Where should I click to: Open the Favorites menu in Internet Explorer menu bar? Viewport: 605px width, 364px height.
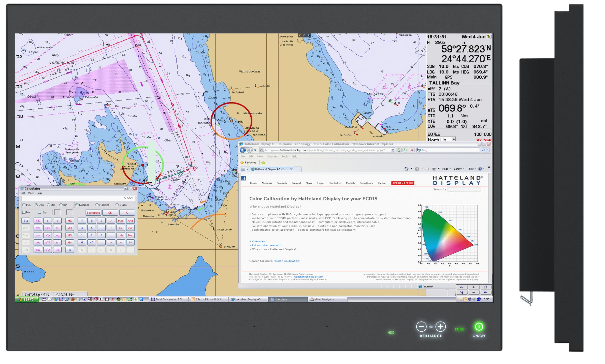[x=272, y=156]
